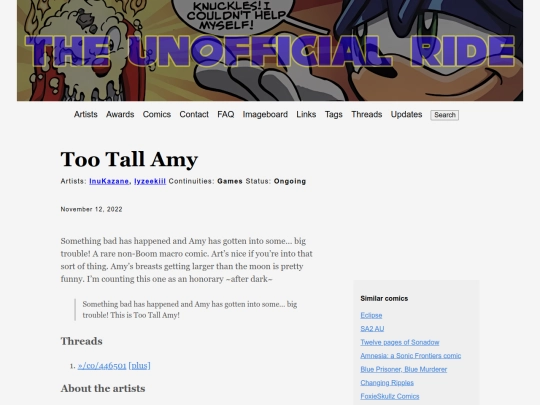Open Blue Prisoner, Blue Murderer link
The image size is (540, 405).
point(404,369)
